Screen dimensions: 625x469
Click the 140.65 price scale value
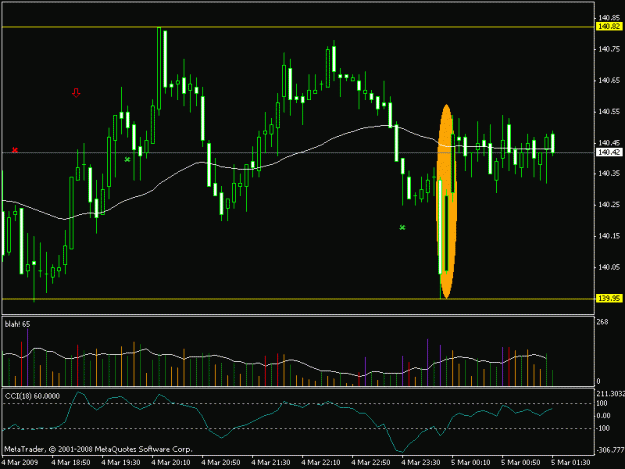pyautogui.click(x=609, y=80)
